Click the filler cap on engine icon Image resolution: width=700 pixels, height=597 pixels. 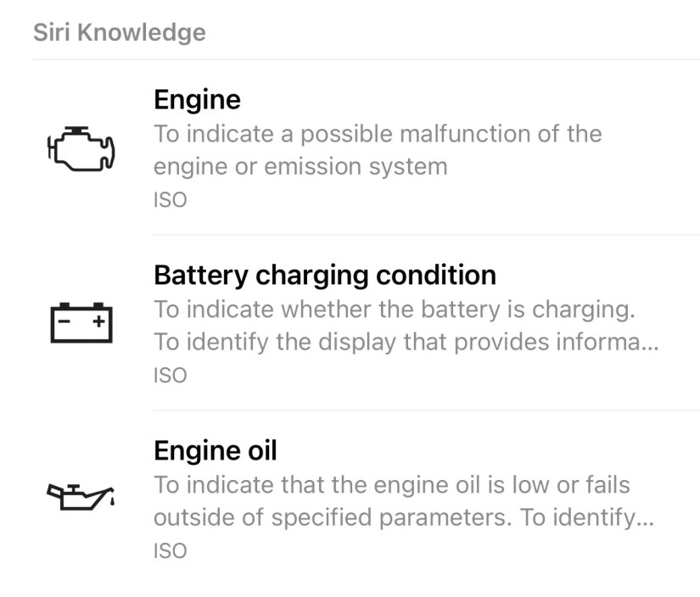[79, 130]
